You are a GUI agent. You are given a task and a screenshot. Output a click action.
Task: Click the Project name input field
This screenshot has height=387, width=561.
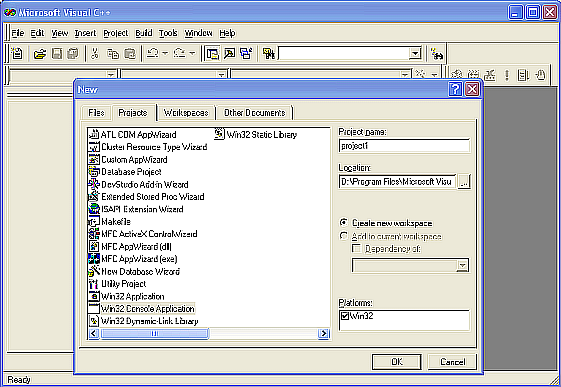[404, 146]
